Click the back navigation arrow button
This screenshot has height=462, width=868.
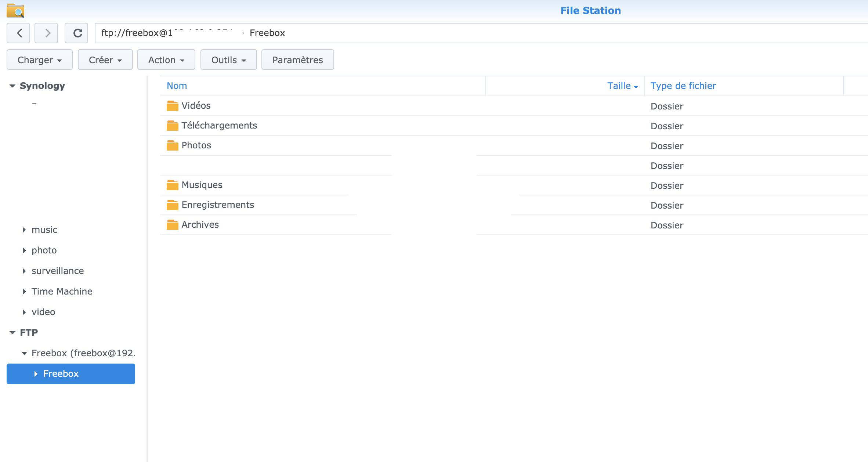point(19,33)
